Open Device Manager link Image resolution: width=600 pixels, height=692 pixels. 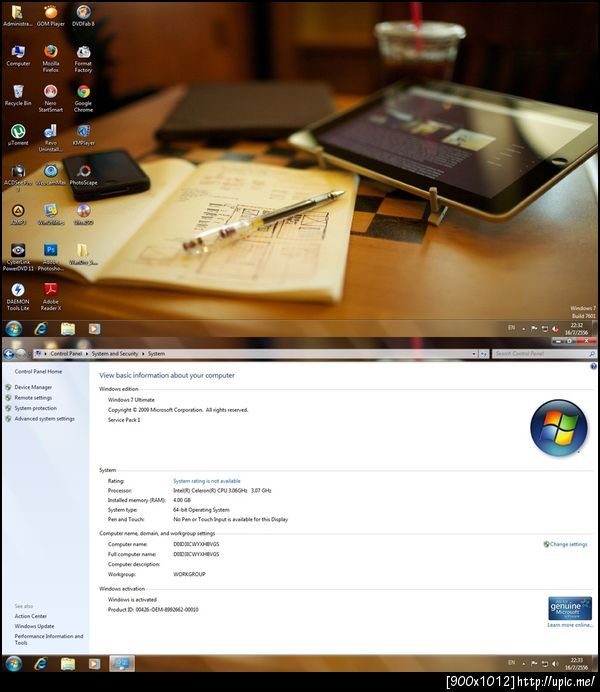coord(33,387)
